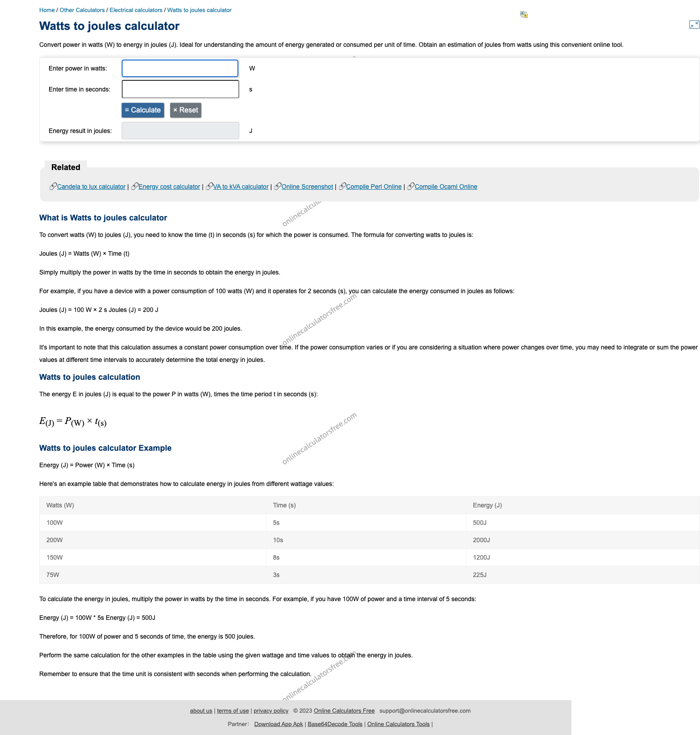The height and width of the screenshot is (735, 700).
Task: Open Download App Apk partner link
Action: pyautogui.click(x=279, y=724)
